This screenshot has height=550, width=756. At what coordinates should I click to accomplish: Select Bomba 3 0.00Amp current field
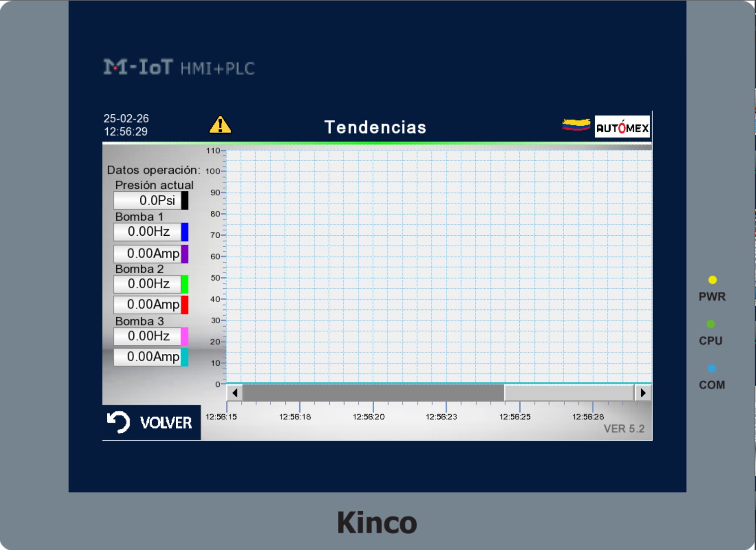(x=147, y=357)
